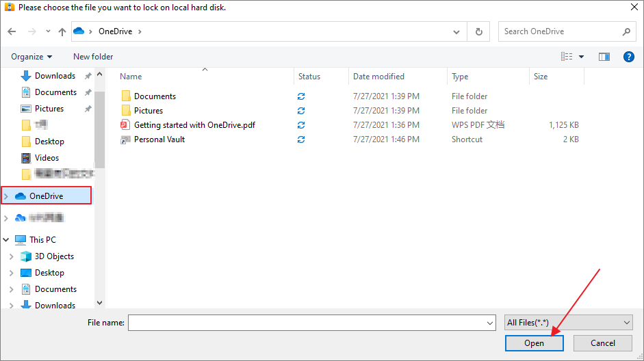Click the File name text field

(x=307, y=323)
